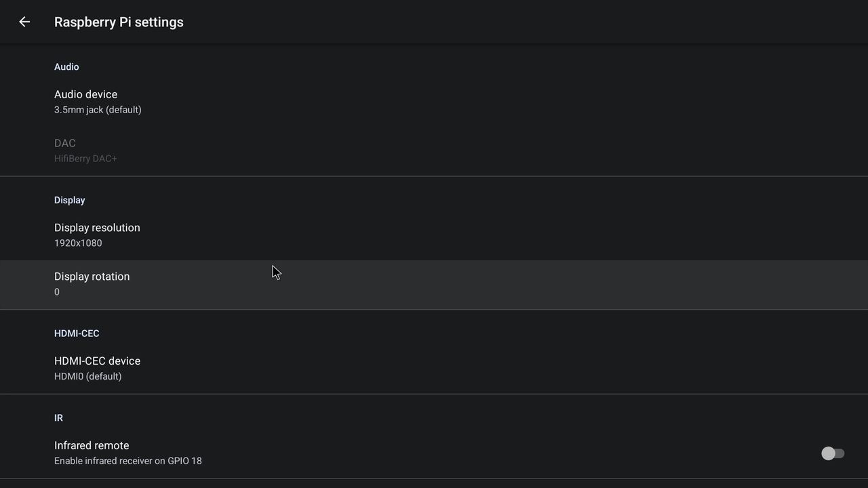Image resolution: width=868 pixels, height=488 pixels.
Task: Click the HifiBerry DAC+ value text
Action: tap(85, 159)
